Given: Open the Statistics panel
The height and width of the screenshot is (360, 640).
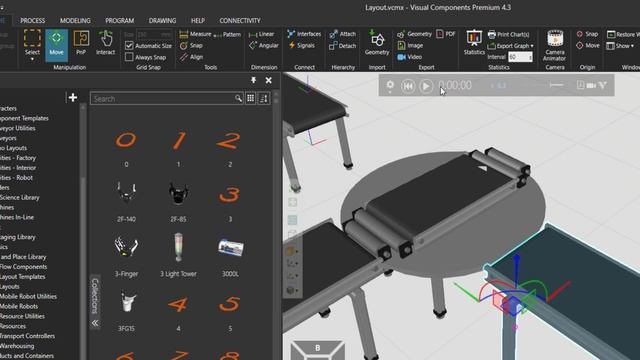Looking at the screenshot, I should coord(474,42).
